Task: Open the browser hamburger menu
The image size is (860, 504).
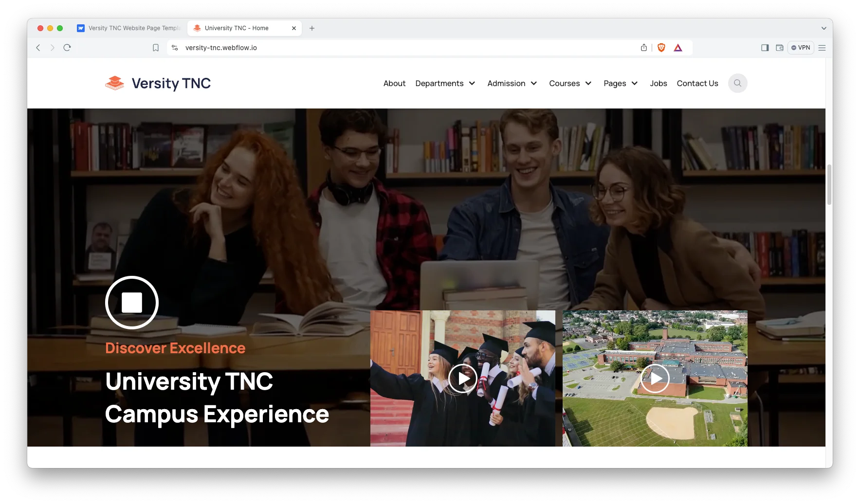Action: [x=822, y=48]
